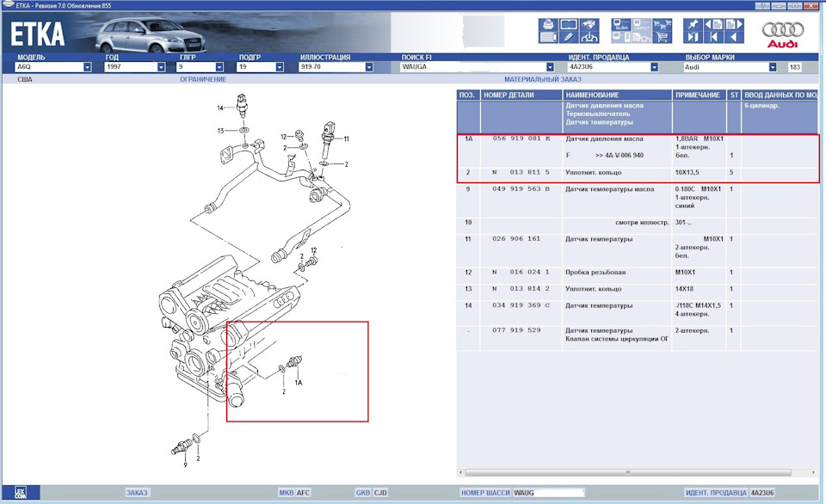This screenshot has height=504, width=826.
Task: Click the НОМЕР ШАССИ label
Action: (x=485, y=493)
